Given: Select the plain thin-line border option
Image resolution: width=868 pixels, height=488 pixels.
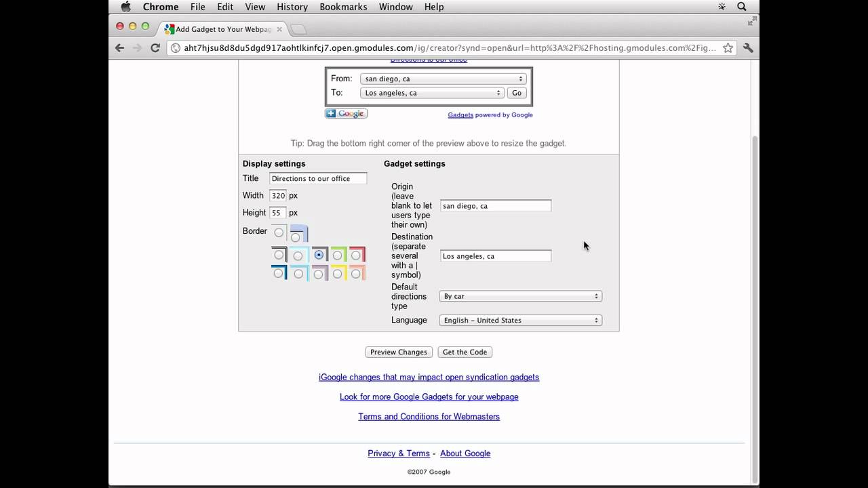Looking at the screenshot, I should click(x=279, y=232).
